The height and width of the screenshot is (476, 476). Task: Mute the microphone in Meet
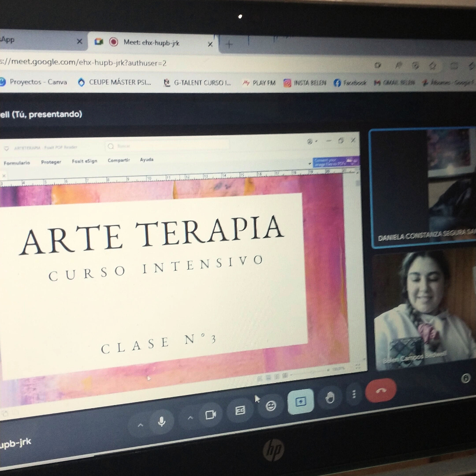(161, 422)
